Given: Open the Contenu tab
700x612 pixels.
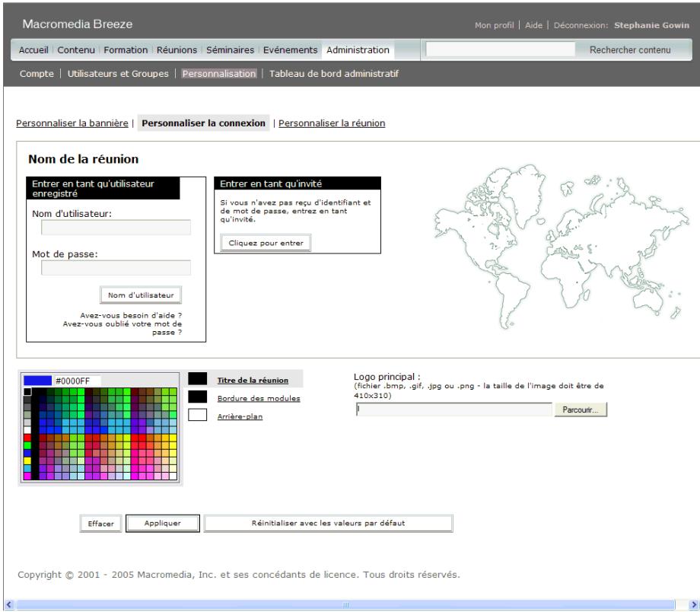Looking at the screenshot, I should coord(76,50).
